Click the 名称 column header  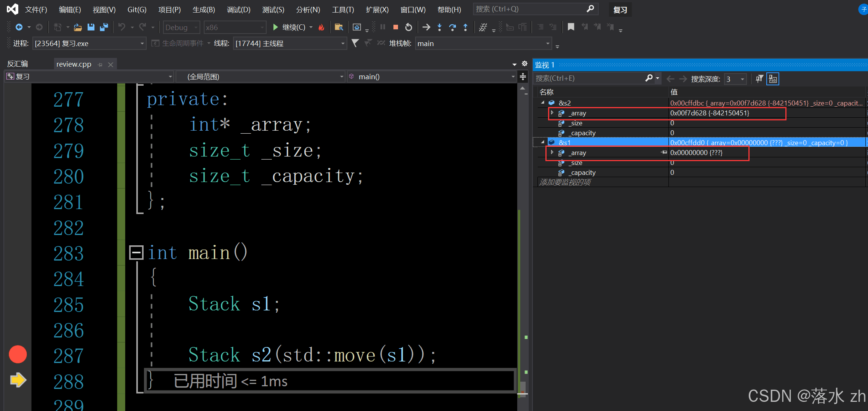tap(603, 92)
